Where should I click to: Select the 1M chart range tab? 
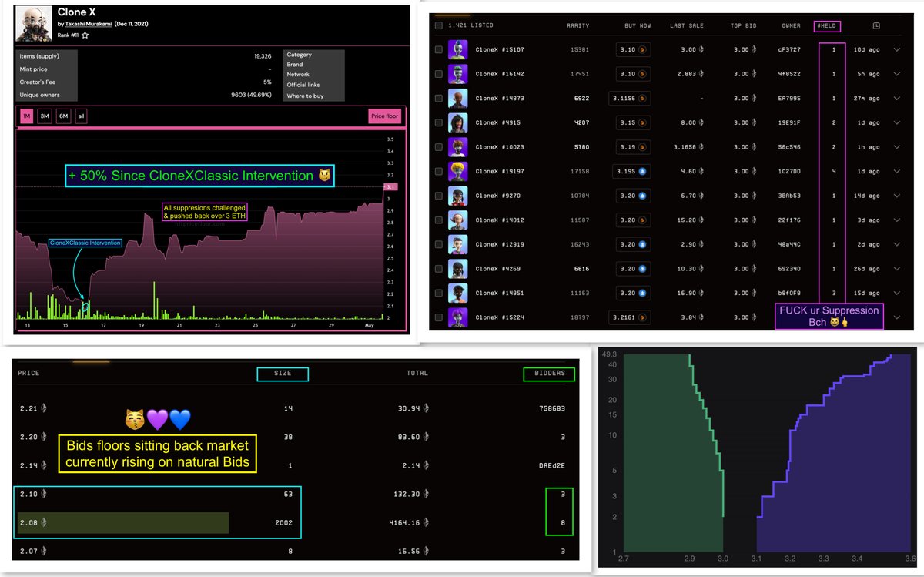click(x=27, y=116)
